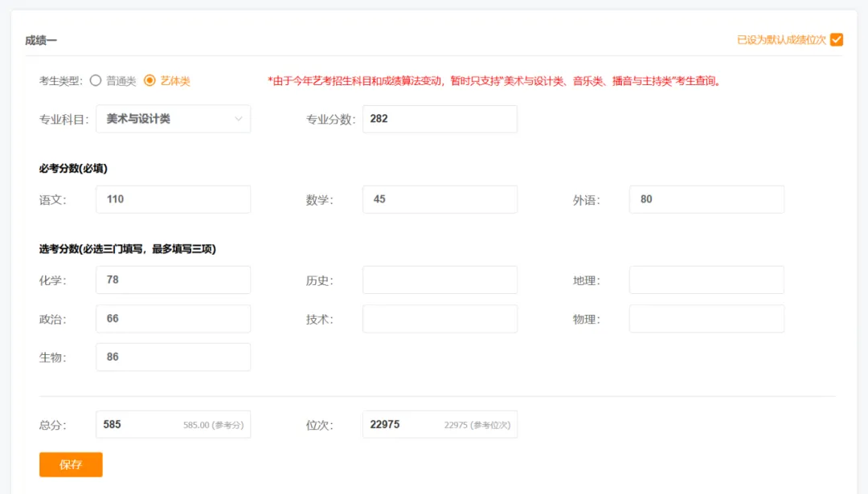The height and width of the screenshot is (494, 868).
Task: Click the empty 物理 score field
Action: point(706,318)
